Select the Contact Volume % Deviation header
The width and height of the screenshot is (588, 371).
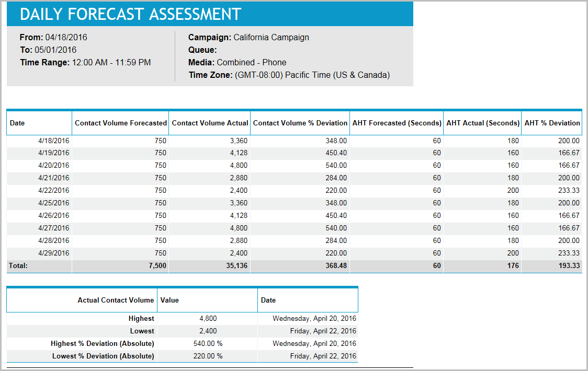coord(300,122)
